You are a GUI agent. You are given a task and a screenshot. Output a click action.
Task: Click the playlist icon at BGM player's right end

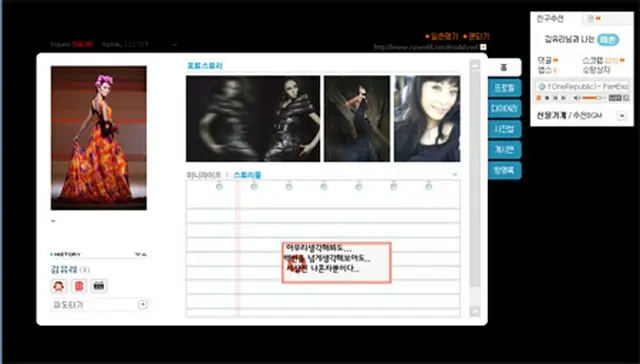pyautogui.click(x=626, y=98)
